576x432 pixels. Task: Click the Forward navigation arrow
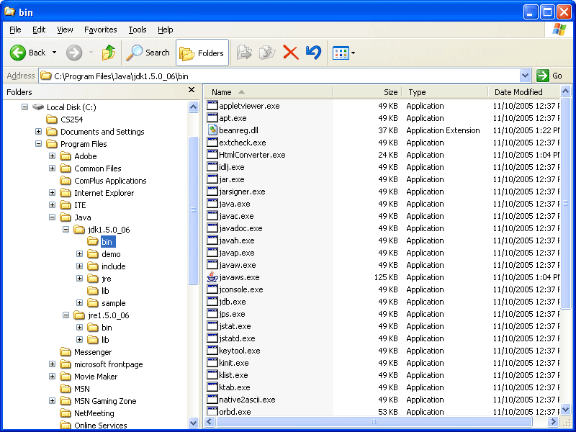click(x=74, y=53)
